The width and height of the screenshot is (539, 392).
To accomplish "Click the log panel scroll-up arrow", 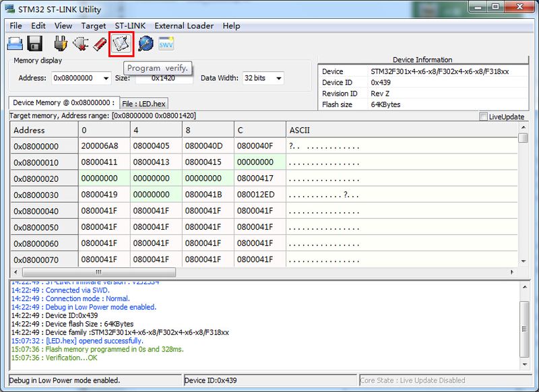I will click(x=524, y=287).
